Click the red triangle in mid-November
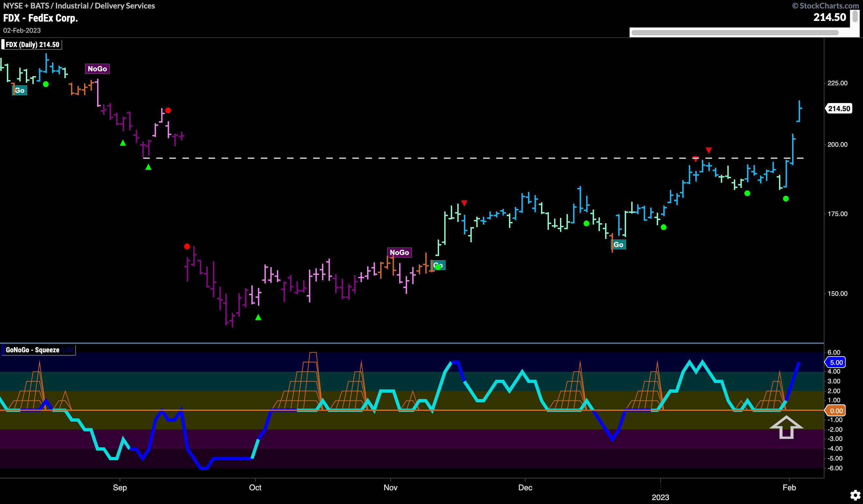 [x=464, y=203]
